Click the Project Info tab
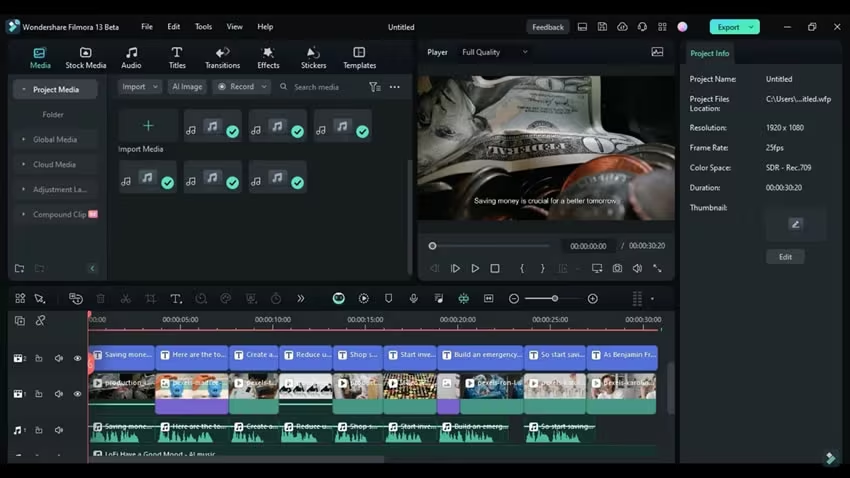Image resolution: width=850 pixels, height=478 pixels. pyautogui.click(x=709, y=53)
